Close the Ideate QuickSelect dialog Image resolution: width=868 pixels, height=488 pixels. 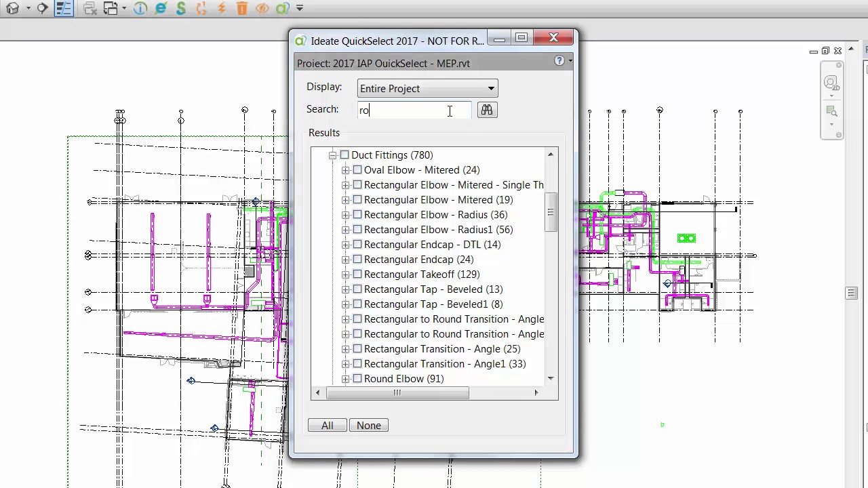click(554, 38)
